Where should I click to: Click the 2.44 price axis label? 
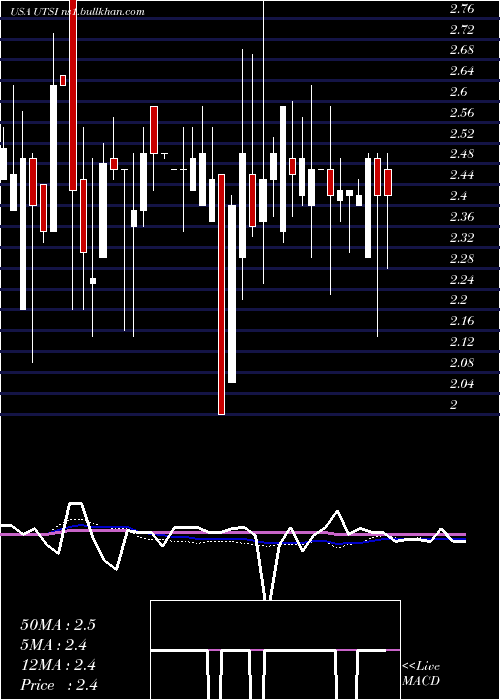tap(462, 175)
